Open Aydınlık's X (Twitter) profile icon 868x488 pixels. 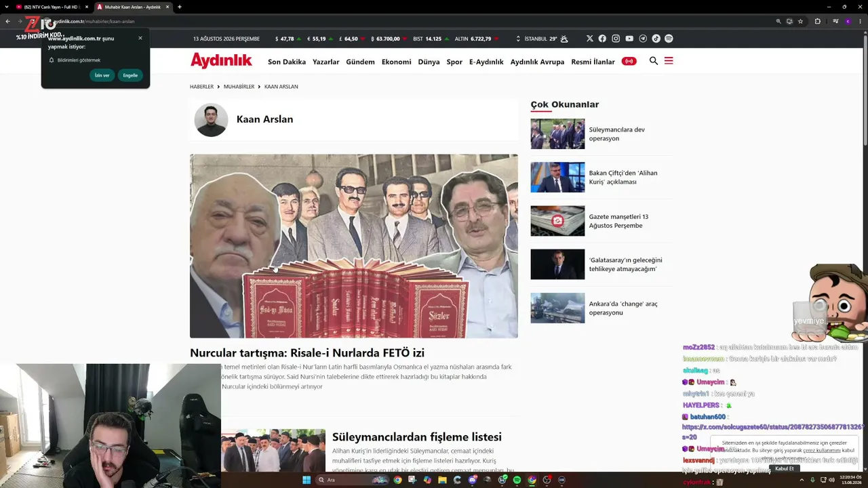click(x=589, y=39)
